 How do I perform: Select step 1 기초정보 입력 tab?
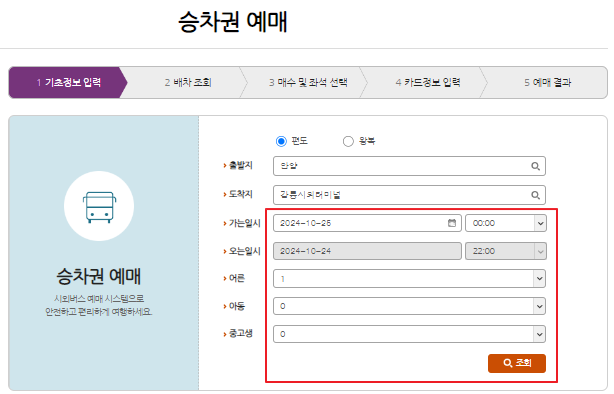[x=68, y=82]
